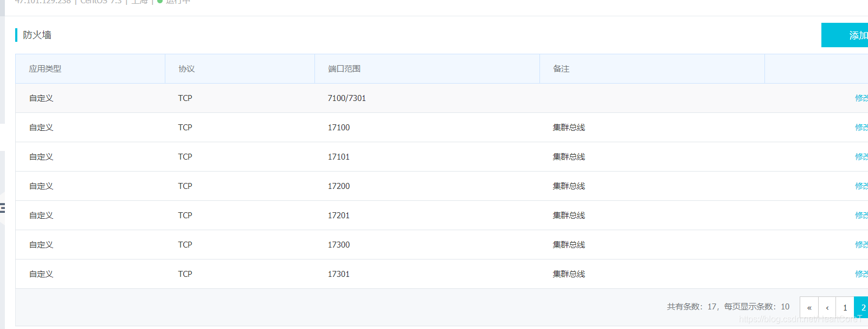868x329 pixels.
Task: Click 集群总线 remark in 17201 row
Action: 569,216
